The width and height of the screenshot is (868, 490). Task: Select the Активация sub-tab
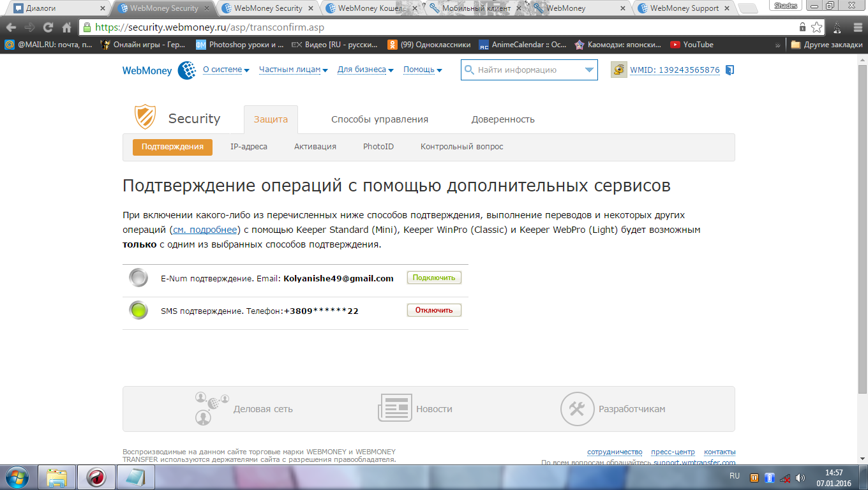[x=315, y=147]
